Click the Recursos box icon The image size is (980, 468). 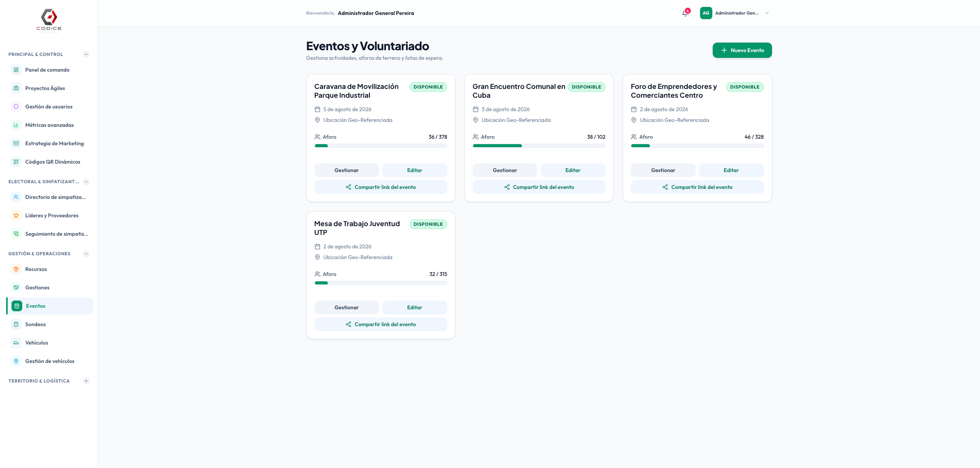tap(16, 269)
